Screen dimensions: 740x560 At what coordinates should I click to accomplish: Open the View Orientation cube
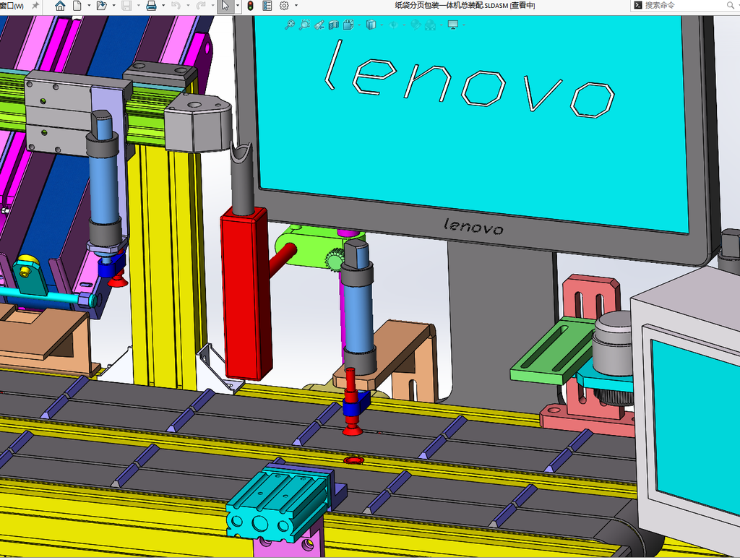(348, 25)
